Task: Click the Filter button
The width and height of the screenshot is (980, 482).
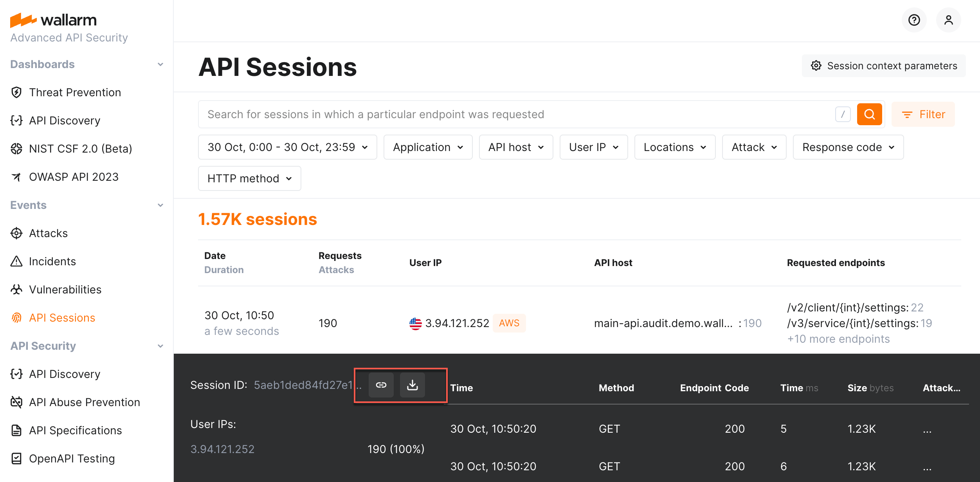Action: [923, 114]
